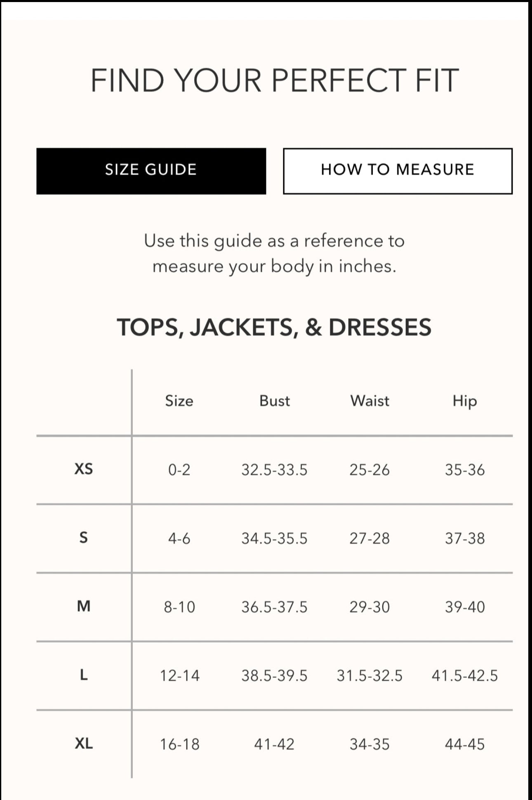Click the measurement instructions text
This screenshot has height=800, width=532.
click(274, 254)
